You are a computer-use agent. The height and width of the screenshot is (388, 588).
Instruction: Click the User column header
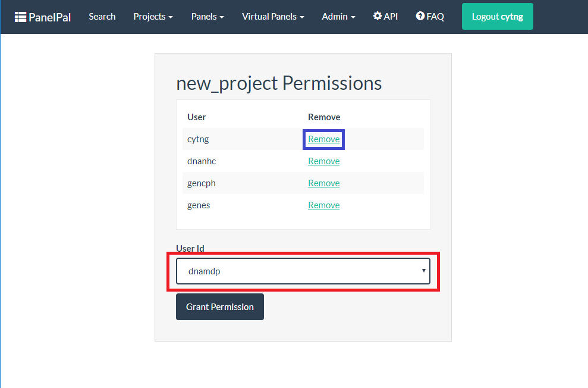tap(197, 117)
